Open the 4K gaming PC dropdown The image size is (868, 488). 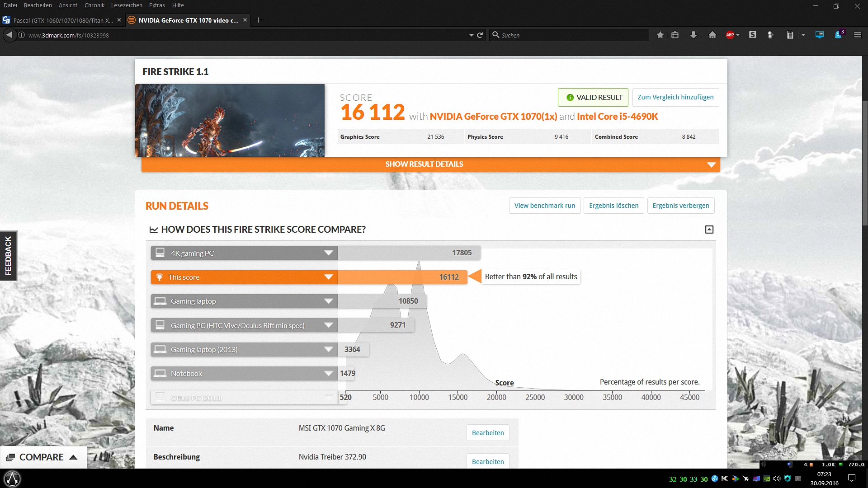tap(328, 253)
